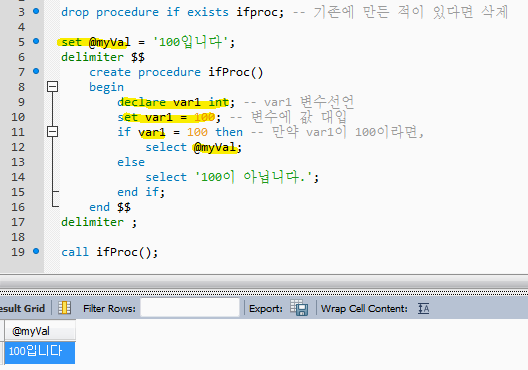Click line number 12 in the gutter
The image size is (528, 370).
point(18,147)
